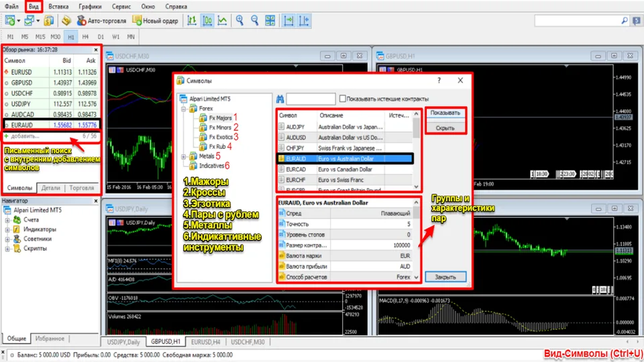Click symbol search field in Symbols dialog

pos(311,99)
